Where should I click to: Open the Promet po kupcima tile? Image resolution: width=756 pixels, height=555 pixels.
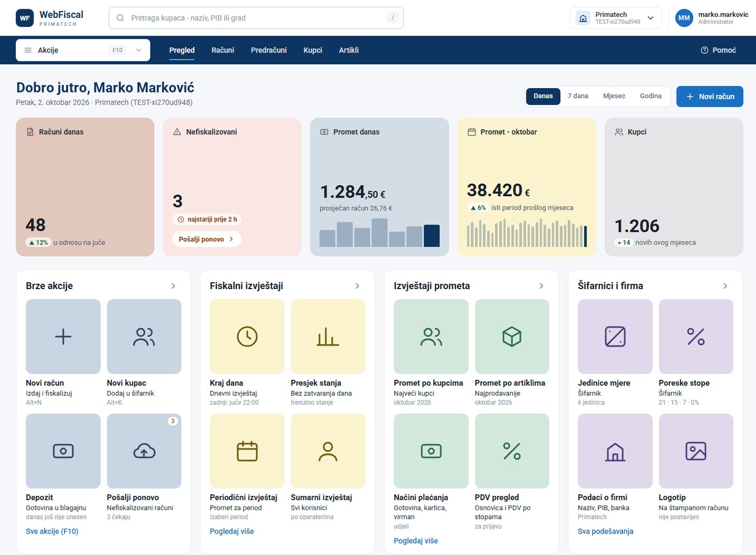431,337
